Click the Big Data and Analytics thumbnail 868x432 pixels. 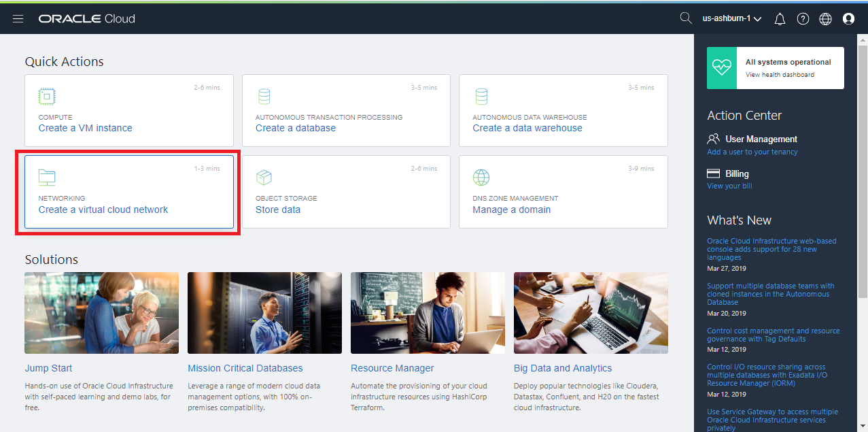tap(591, 313)
